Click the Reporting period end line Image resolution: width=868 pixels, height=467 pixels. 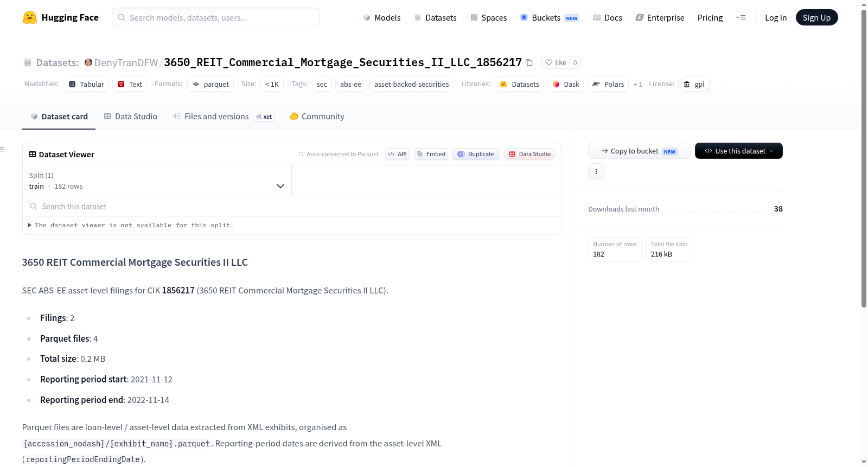coord(105,400)
